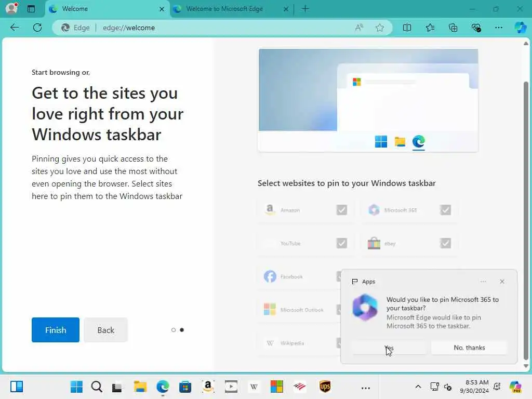Open split screen view
The height and width of the screenshot is (399, 532).
click(407, 28)
